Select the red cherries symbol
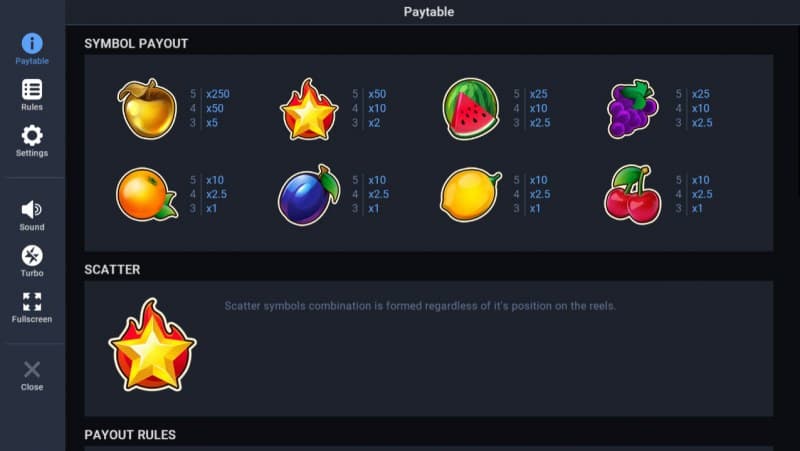Image resolution: width=800 pixels, height=451 pixels. click(632, 194)
